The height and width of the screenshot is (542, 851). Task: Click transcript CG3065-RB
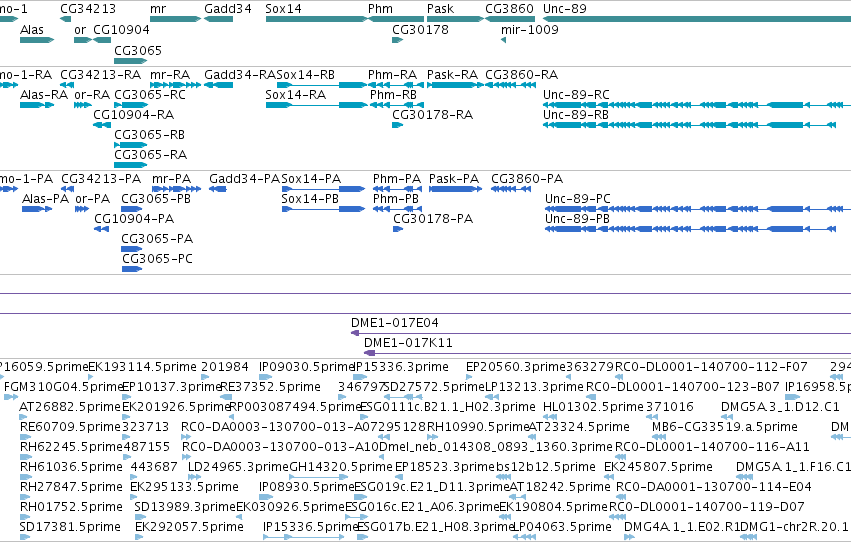tap(131, 145)
